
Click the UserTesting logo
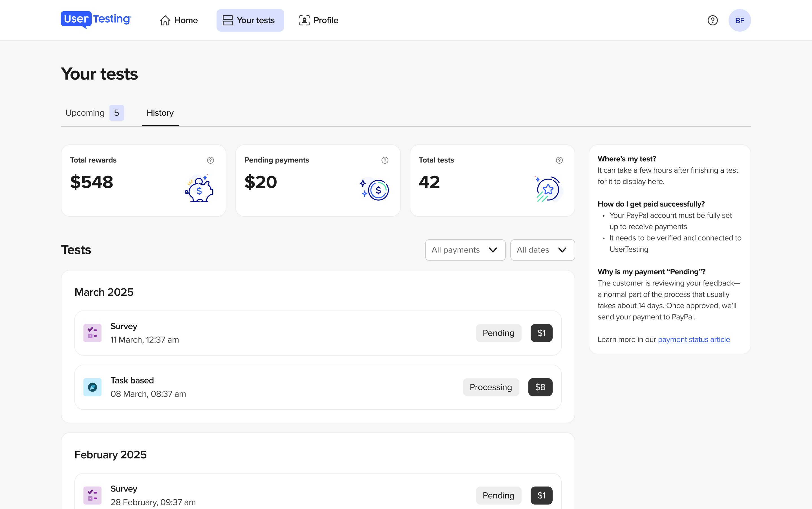pos(95,20)
